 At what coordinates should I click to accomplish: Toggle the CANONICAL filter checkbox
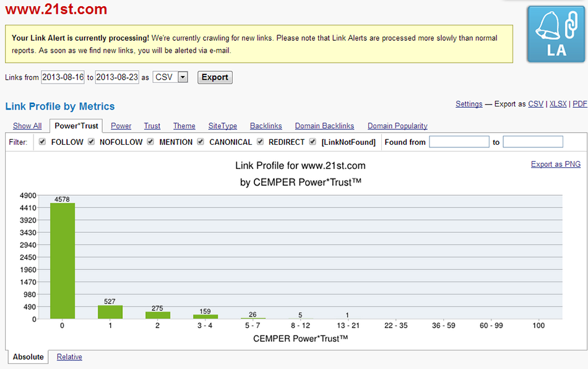click(x=201, y=142)
